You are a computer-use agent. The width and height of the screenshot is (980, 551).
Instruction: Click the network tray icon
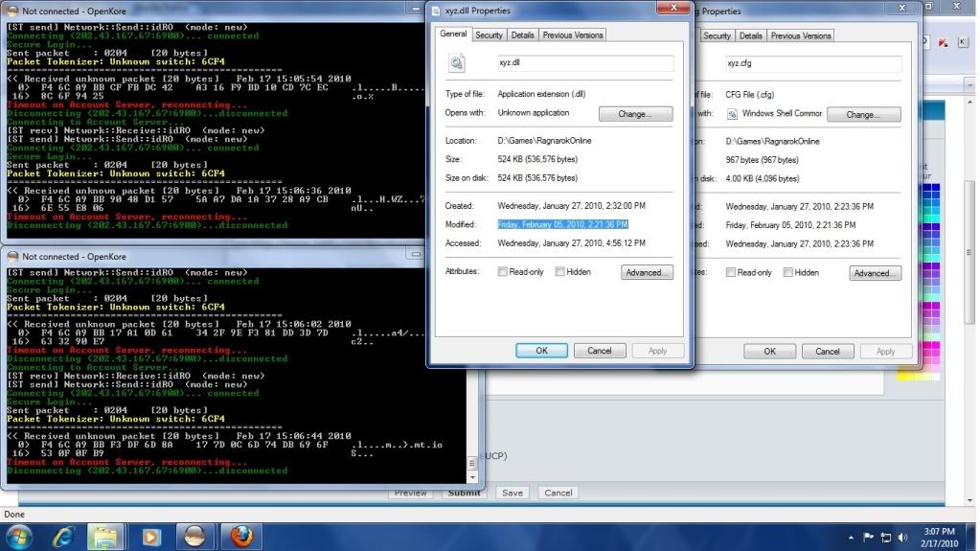885,538
